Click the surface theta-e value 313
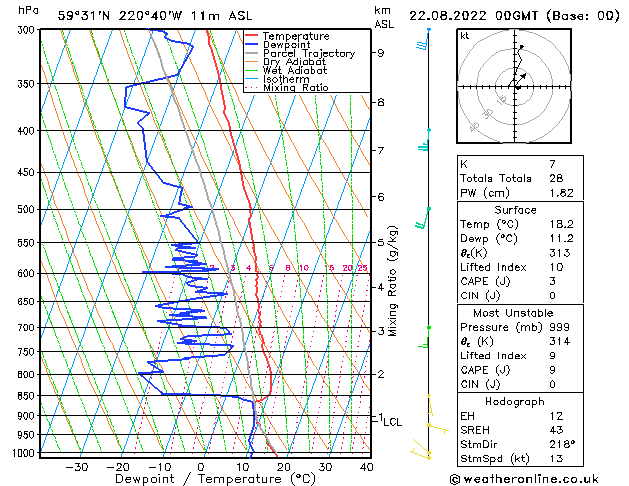Viewport: 629px width, 486px height. point(560,253)
